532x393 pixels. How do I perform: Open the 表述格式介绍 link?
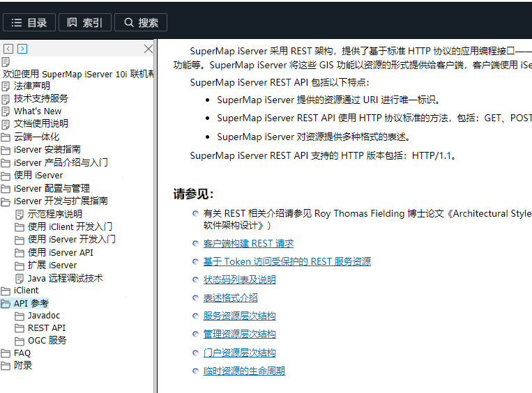tap(230, 298)
